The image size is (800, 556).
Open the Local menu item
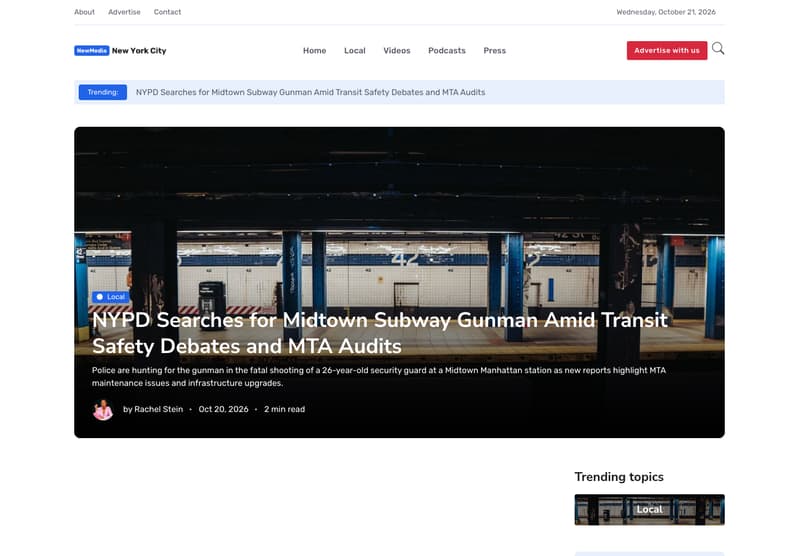(x=355, y=50)
